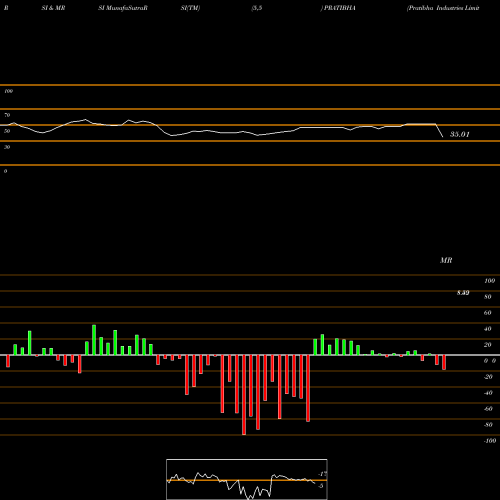Screen dimensions: 500x500
Task: Click the 'MR' panel label
Action: [x=446, y=260]
